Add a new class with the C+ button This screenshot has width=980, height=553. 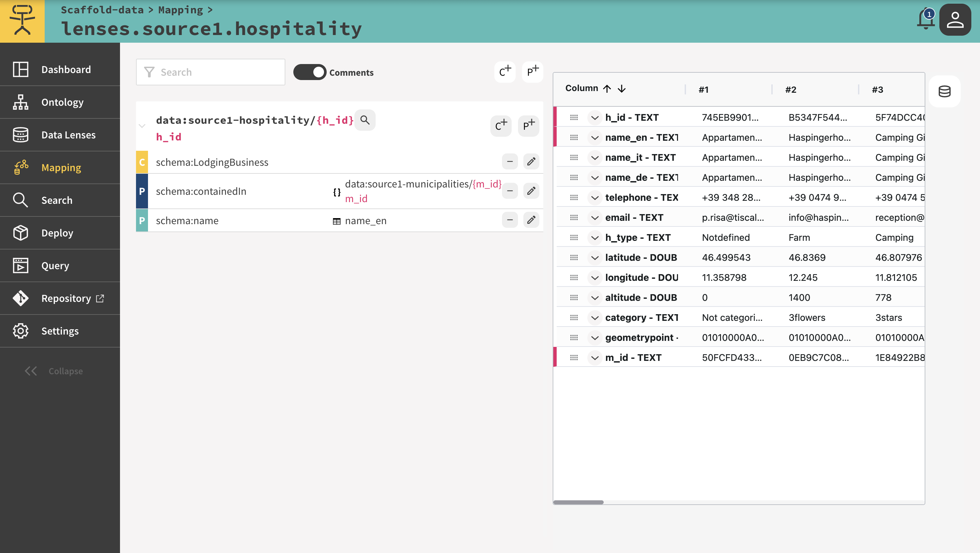click(x=505, y=72)
